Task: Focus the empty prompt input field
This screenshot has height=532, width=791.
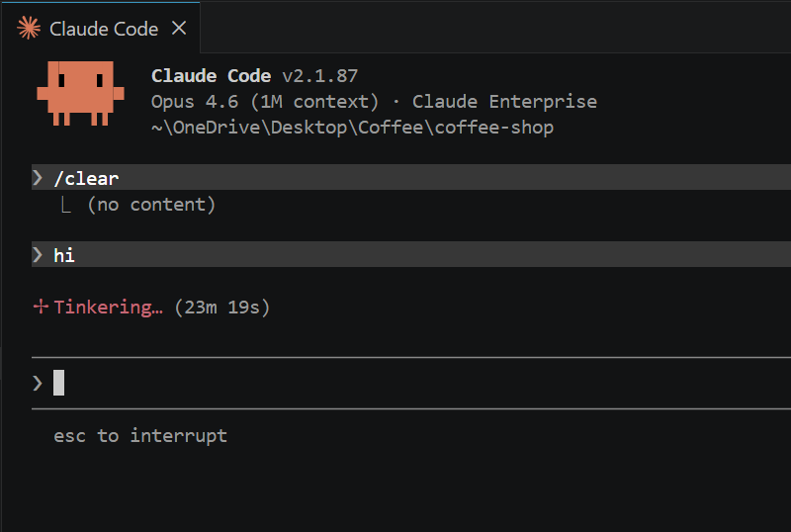Action: [411, 383]
